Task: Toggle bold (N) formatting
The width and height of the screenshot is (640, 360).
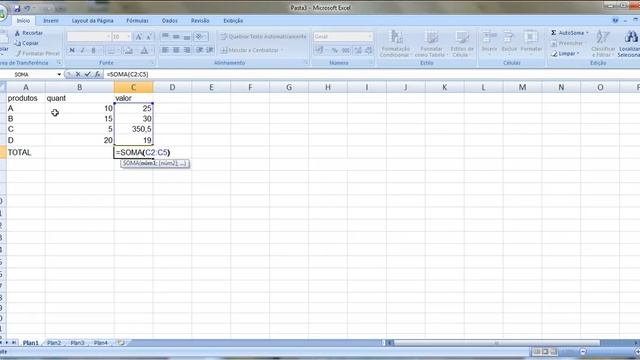Action: 72,50
